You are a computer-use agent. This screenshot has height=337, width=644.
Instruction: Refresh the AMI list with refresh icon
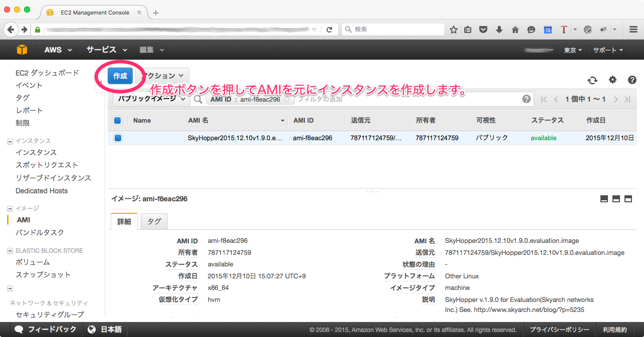592,80
